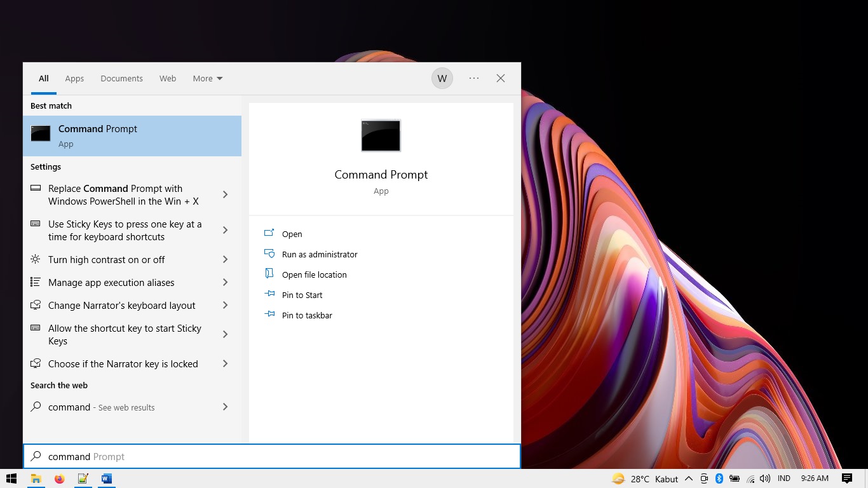868x488 pixels.
Task: Click the volume speaker icon in tray
Action: point(765,478)
